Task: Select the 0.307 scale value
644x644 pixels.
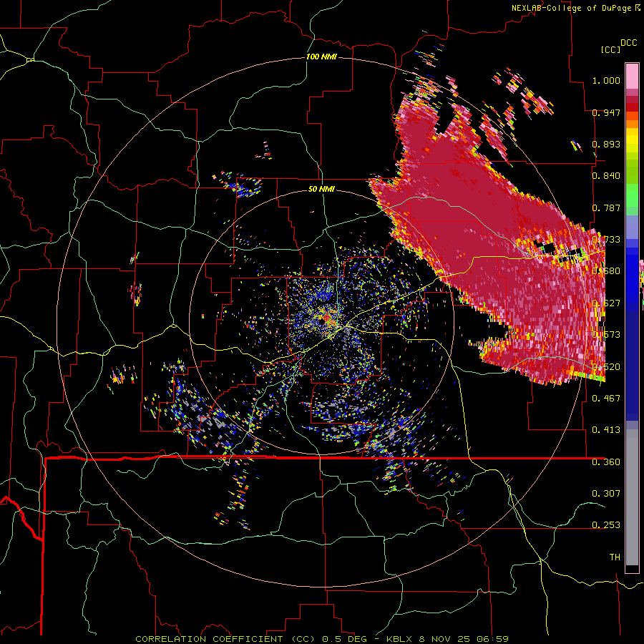Action: [606, 493]
